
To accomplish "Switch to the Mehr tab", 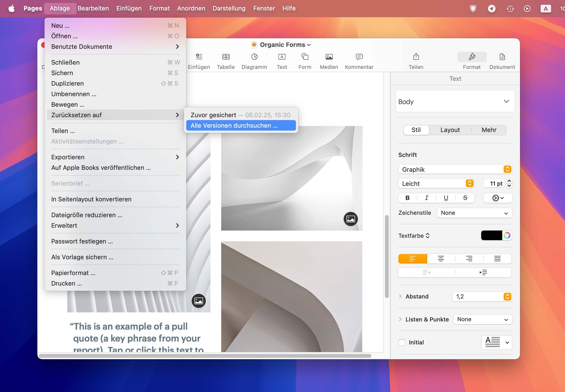I will click(x=489, y=130).
